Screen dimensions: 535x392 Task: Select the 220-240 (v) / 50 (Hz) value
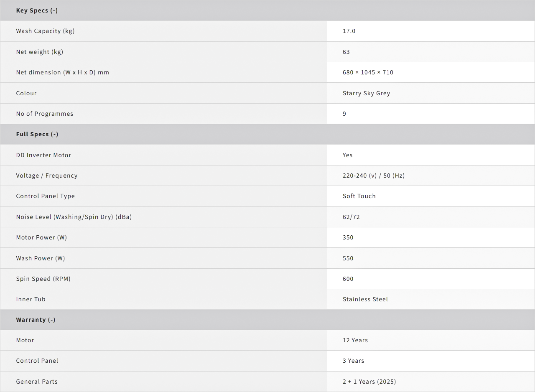pos(374,176)
